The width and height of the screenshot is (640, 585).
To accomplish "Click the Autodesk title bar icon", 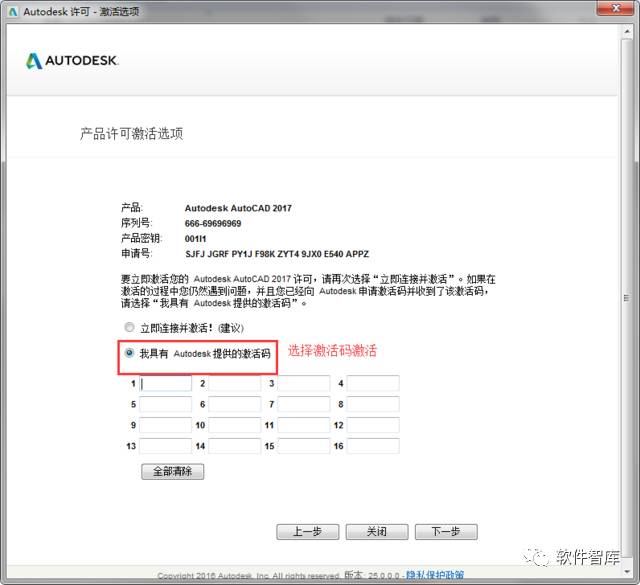I will tap(13, 12).
